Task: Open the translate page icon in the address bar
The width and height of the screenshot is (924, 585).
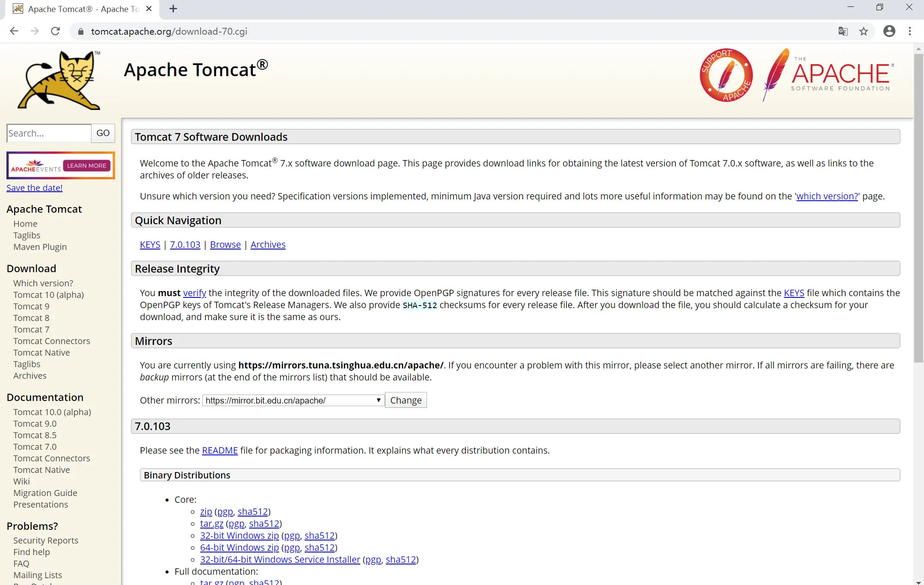Action: pyautogui.click(x=843, y=31)
